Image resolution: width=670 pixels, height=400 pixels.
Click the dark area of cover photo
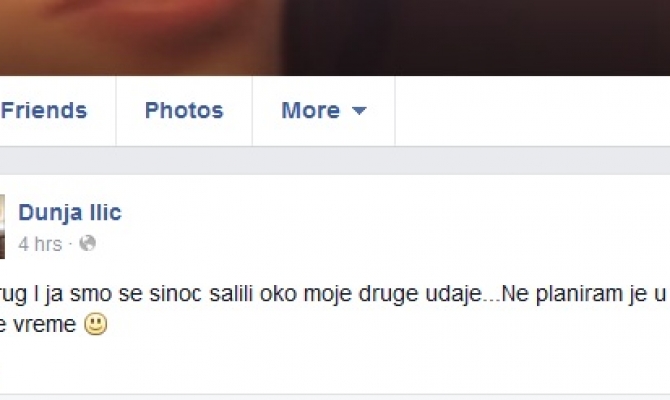tap(474, 38)
